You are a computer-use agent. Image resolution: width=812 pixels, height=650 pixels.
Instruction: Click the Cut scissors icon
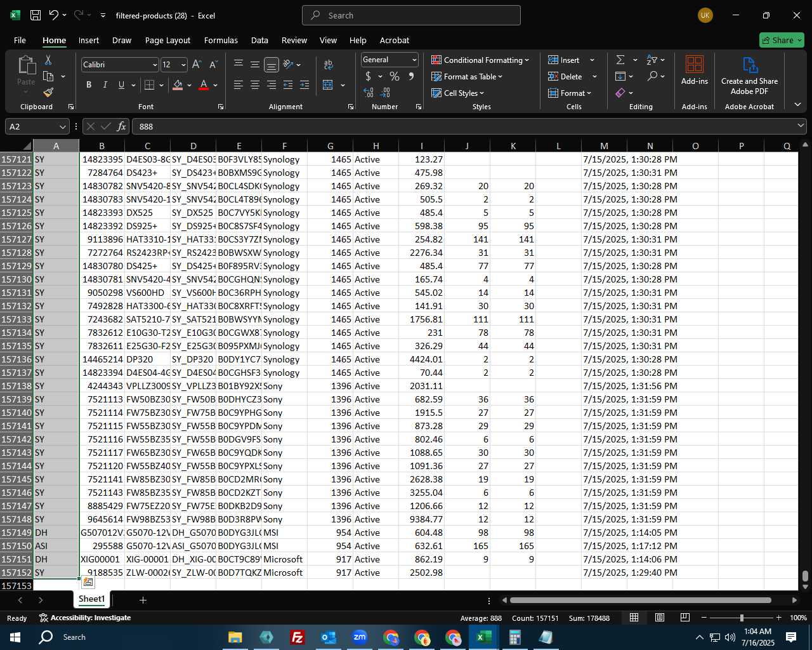(48, 60)
